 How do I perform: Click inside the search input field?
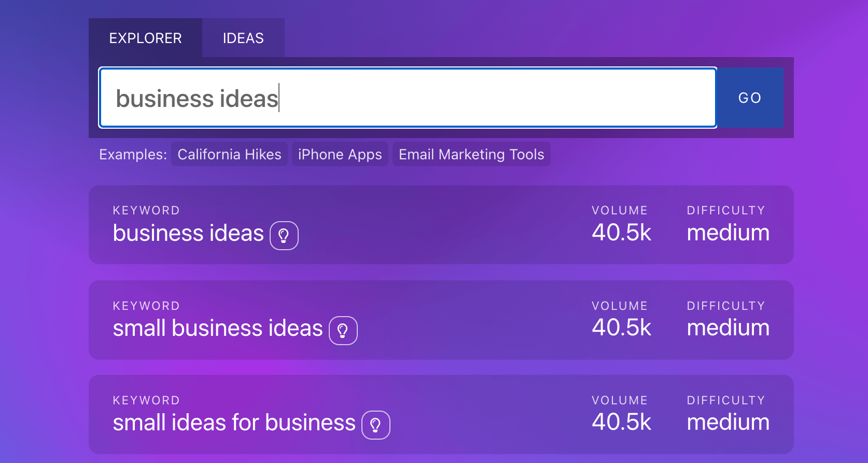coord(407,98)
